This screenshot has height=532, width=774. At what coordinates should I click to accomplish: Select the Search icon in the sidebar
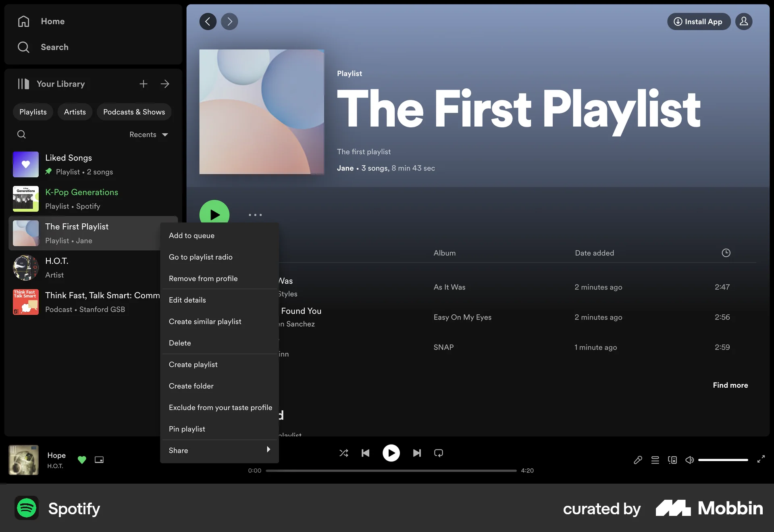pyautogui.click(x=23, y=47)
